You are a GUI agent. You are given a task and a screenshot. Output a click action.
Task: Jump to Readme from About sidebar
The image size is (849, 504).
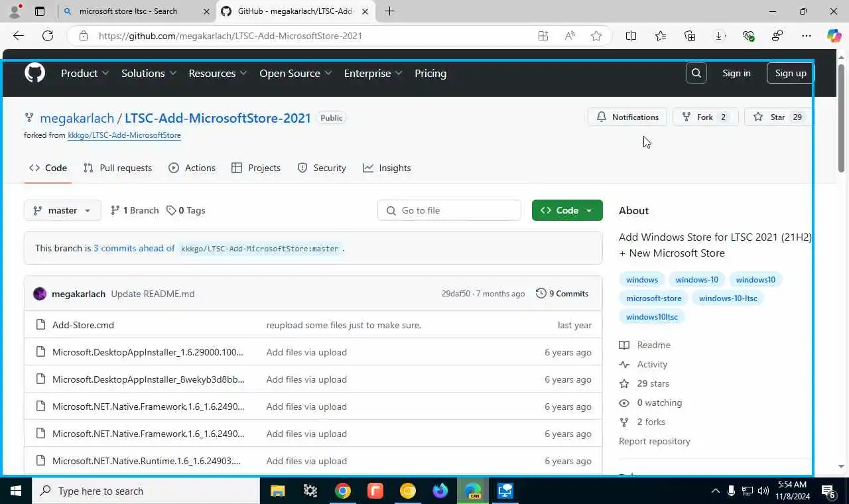[645, 345]
